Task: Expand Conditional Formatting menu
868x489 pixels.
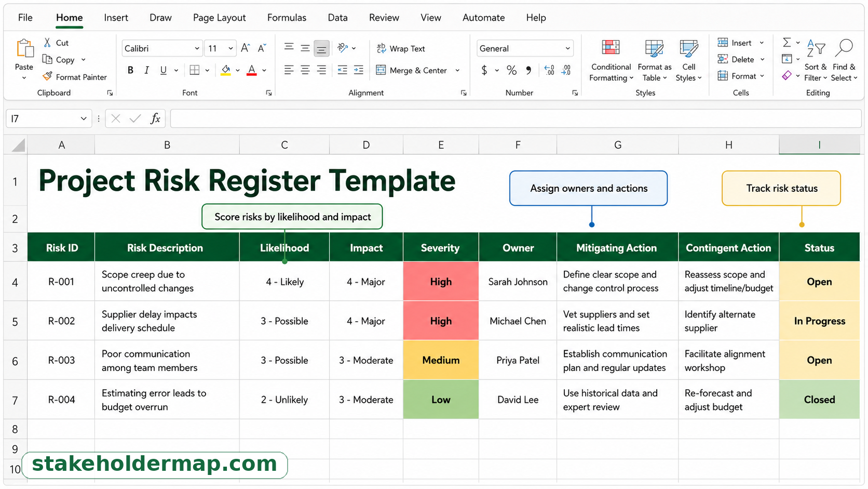Action: click(611, 61)
